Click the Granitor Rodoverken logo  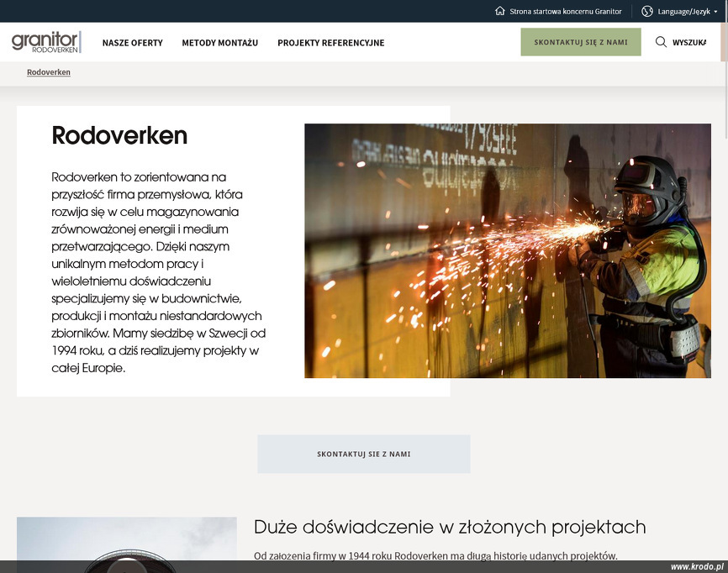click(46, 42)
